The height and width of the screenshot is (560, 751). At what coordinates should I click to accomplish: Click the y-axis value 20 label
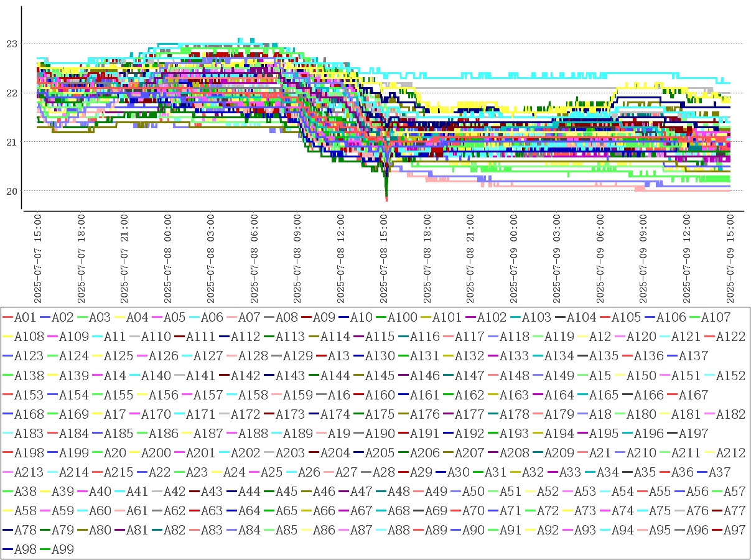tap(11, 191)
